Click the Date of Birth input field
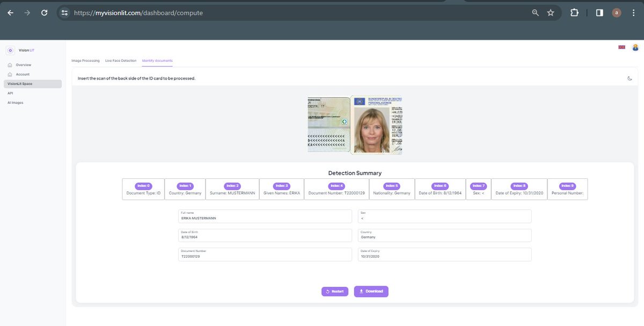This screenshot has height=326, width=644. tap(266, 235)
